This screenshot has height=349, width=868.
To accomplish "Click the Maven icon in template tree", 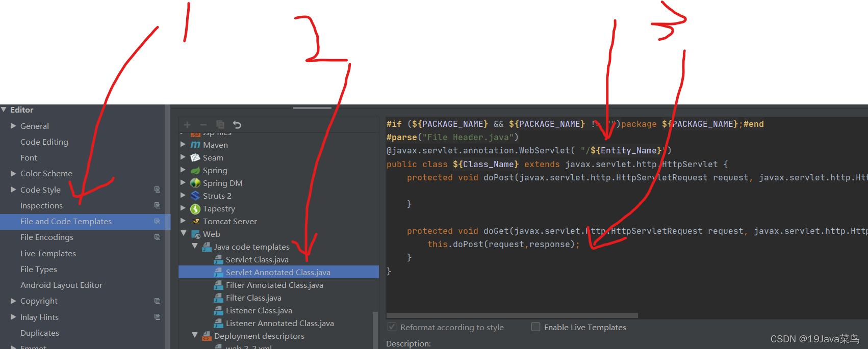I will 195,145.
